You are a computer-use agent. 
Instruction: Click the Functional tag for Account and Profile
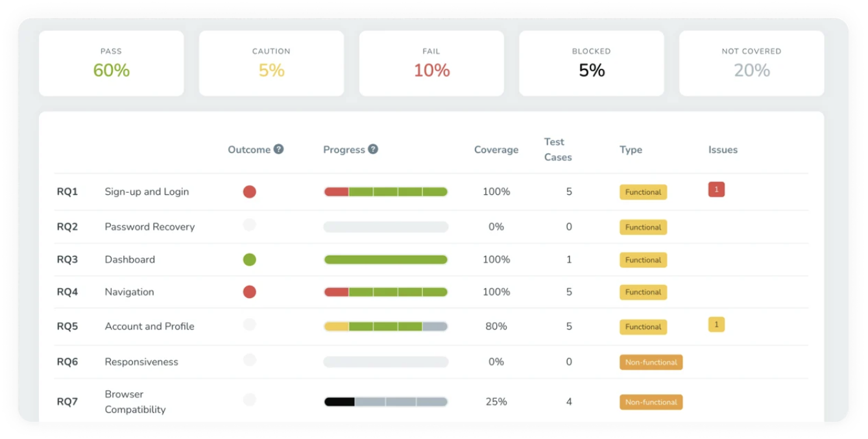[x=643, y=327]
